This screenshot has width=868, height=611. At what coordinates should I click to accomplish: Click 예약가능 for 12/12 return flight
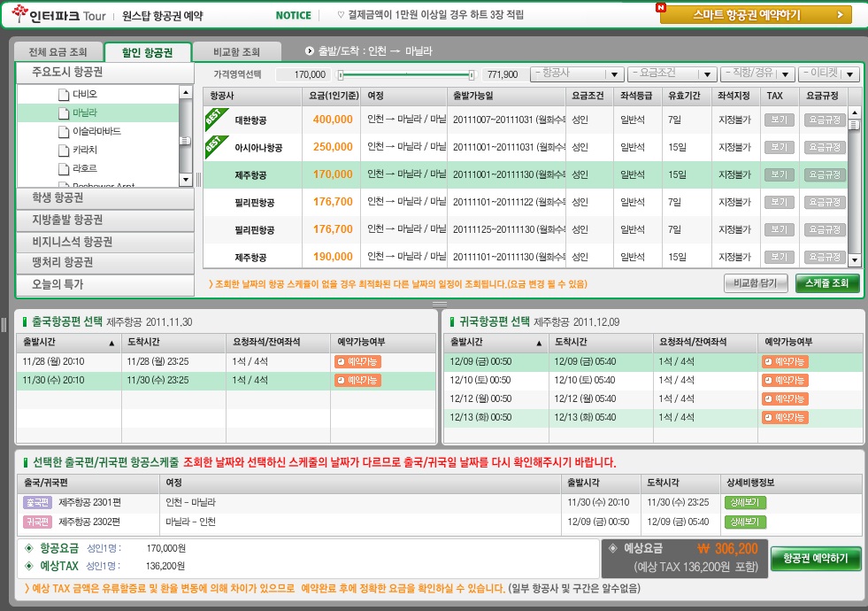(x=785, y=398)
